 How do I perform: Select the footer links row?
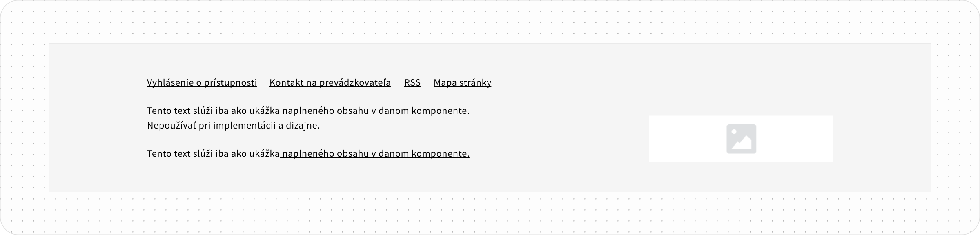pos(318,82)
